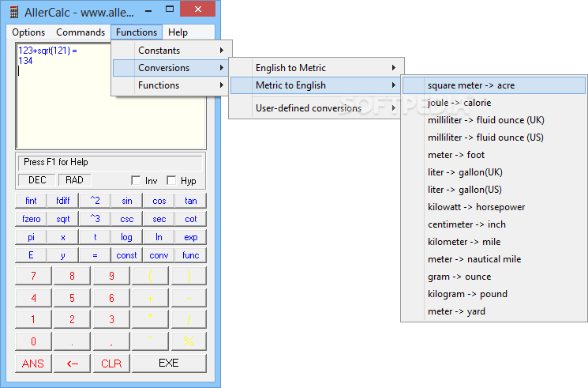Toggle the Inv checkbox

pos(136,181)
